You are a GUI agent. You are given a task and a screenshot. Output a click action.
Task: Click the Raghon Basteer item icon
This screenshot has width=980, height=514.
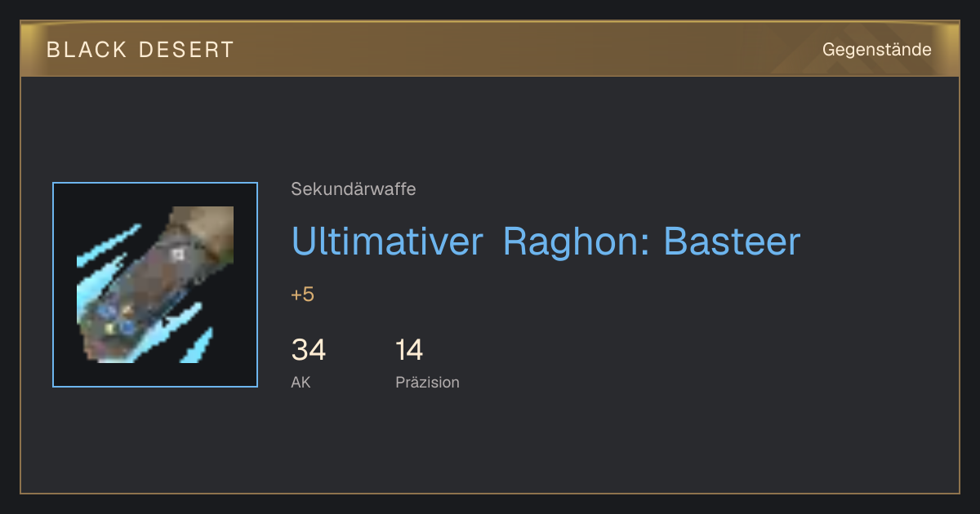(x=155, y=285)
